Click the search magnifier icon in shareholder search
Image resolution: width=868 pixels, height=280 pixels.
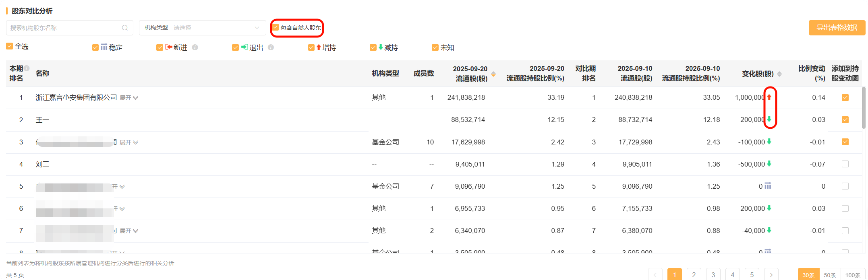[x=125, y=28]
